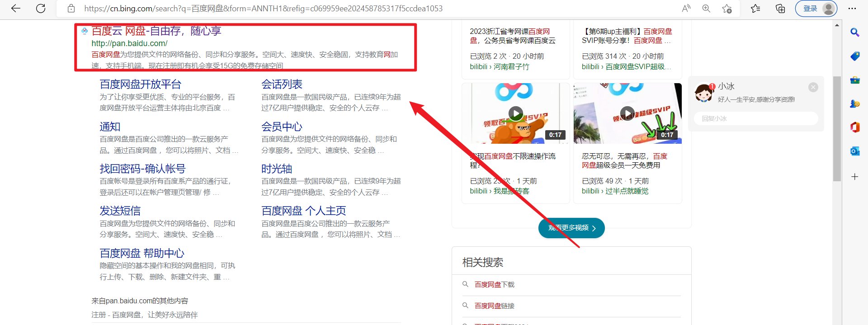The image size is (868, 325).
Task: Open the Favorites list icon
Action: [755, 9]
